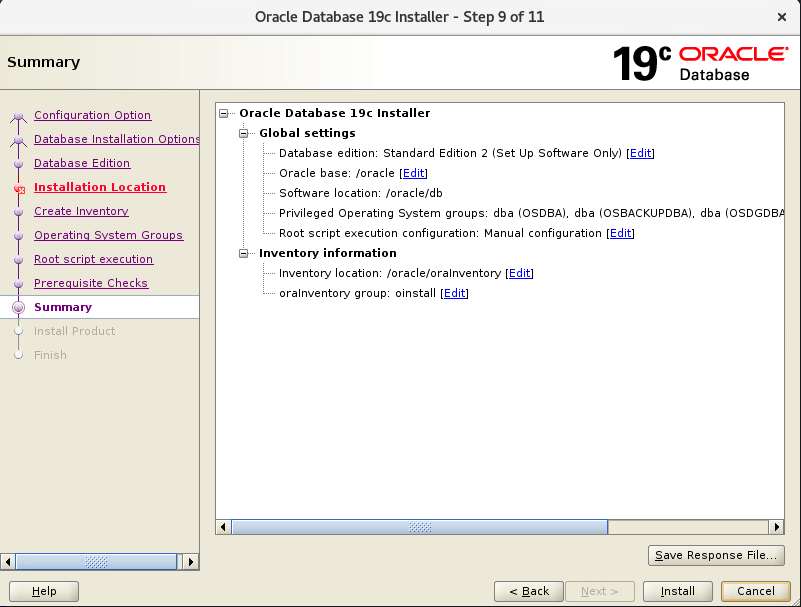Select the Inventory information heading
This screenshot has width=801, height=607.
pos(327,253)
